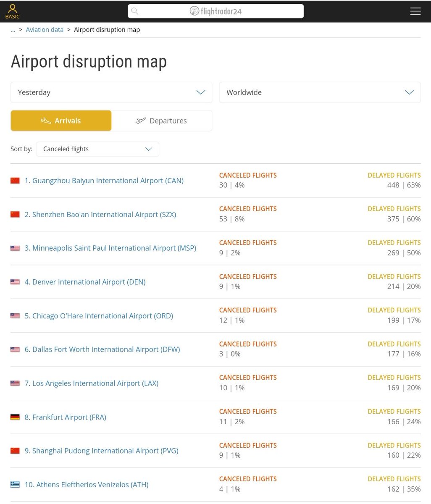The height and width of the screenshot is (504, 431).
Task: Switch to the Departures tab
Action: 162,121
